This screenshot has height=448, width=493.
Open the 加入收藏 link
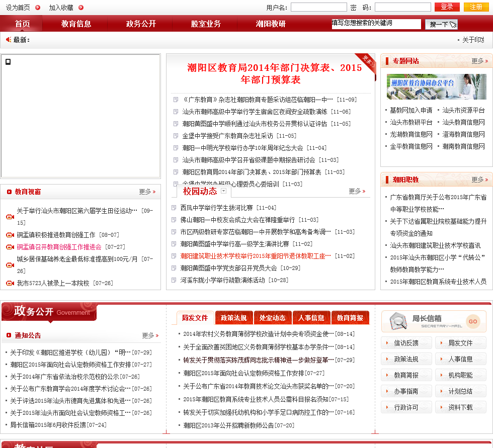click(61, 7)
